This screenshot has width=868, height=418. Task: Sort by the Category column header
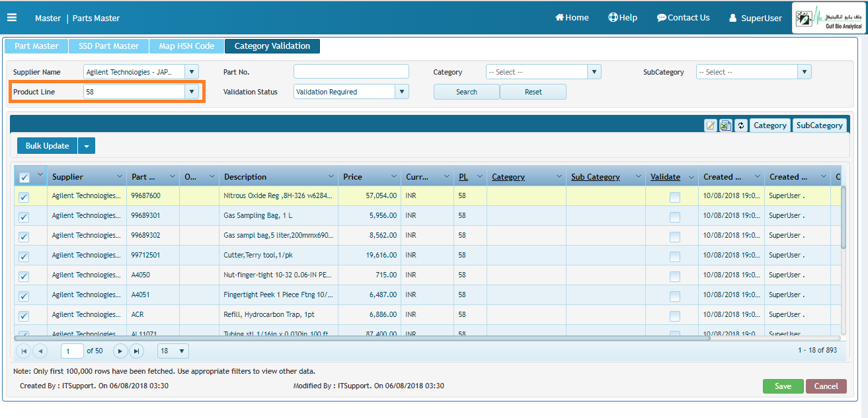pyautogui.click(x=508, y=177)
